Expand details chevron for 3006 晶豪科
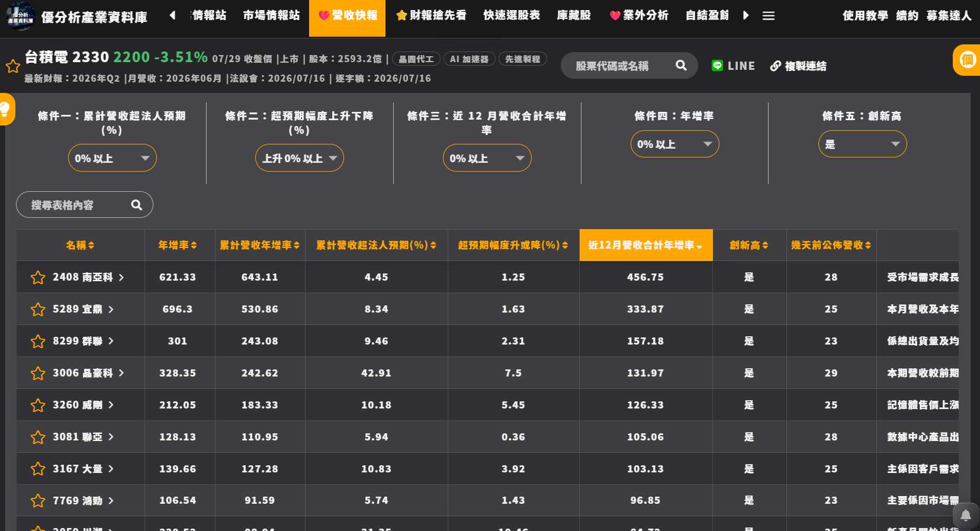The width and height of the screenshot is (980, 531). tap(121, 373)
